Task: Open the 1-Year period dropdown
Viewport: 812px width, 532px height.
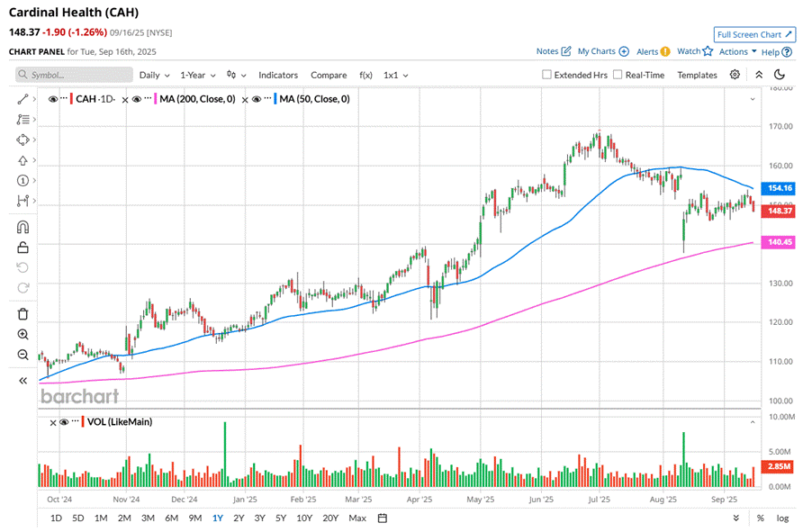Action: pos(198,75)
